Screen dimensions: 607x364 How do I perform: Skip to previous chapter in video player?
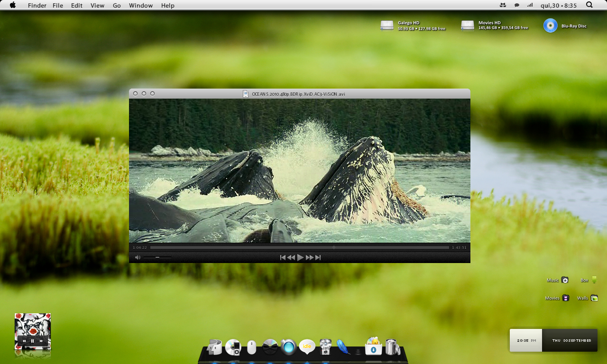pos(283,257)
